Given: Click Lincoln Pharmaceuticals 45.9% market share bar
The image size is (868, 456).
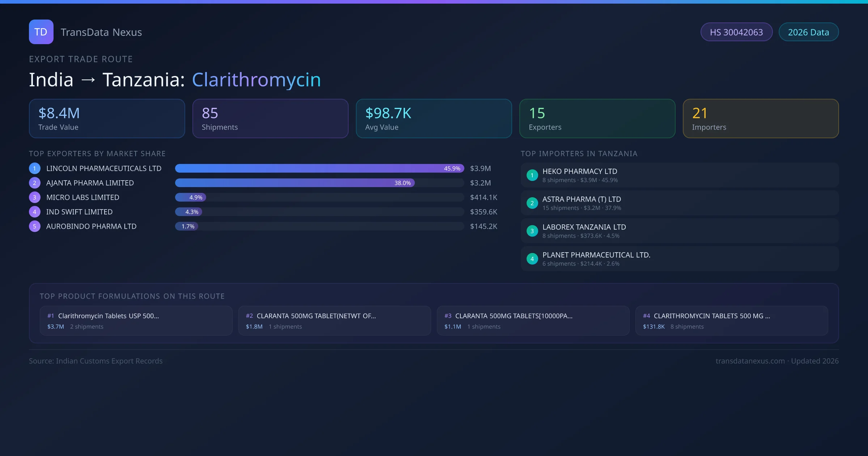Looking at the screenshot, I should click(319, 168).
